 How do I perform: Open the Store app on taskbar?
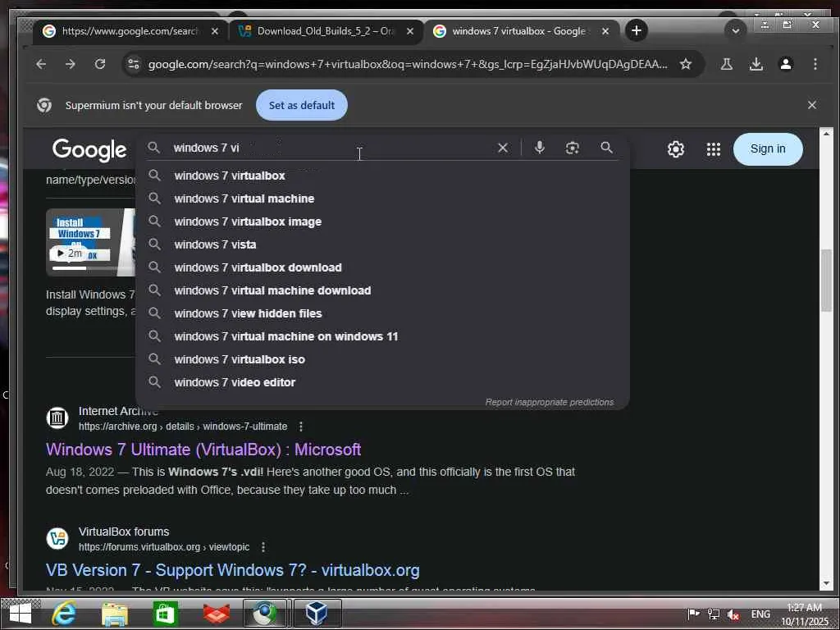coord(165,614)
